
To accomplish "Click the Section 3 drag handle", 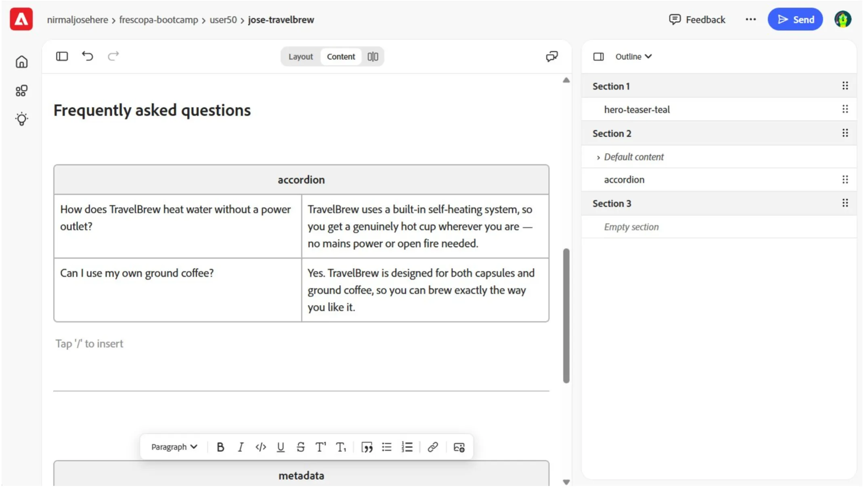I will 846,203.
